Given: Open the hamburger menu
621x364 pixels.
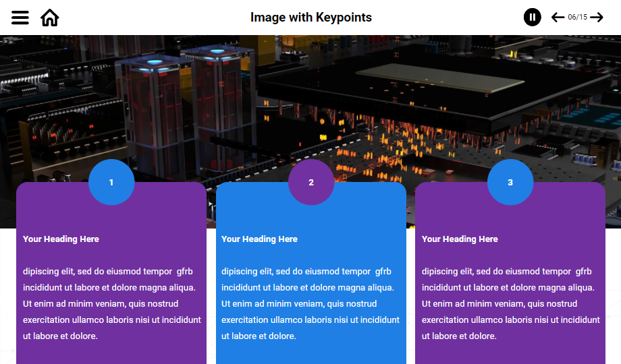Looking at the screenshot, I should click(x=20, y=18).
